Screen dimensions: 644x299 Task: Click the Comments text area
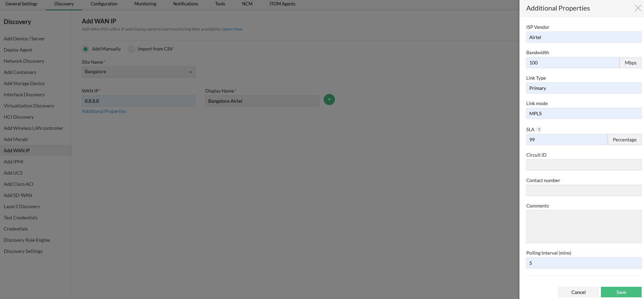coord(584,227)
